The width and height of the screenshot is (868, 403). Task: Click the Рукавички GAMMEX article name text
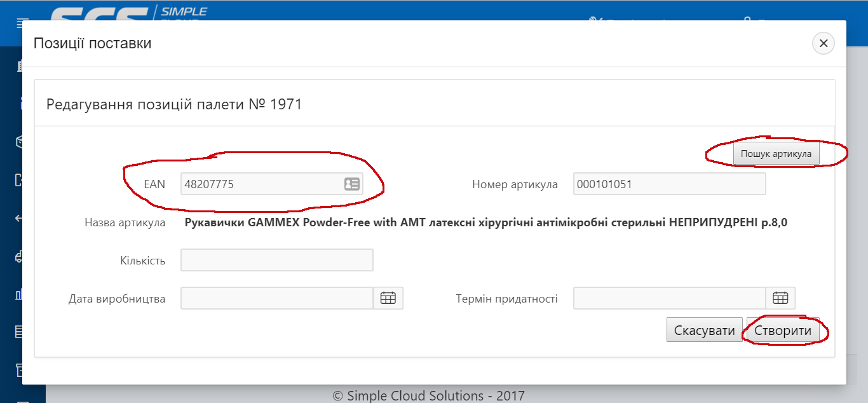[486, 222]
